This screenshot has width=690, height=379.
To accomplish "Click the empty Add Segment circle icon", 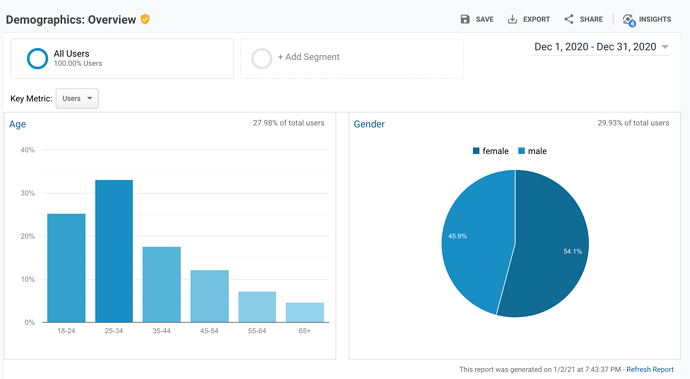I will click(261, 59).
